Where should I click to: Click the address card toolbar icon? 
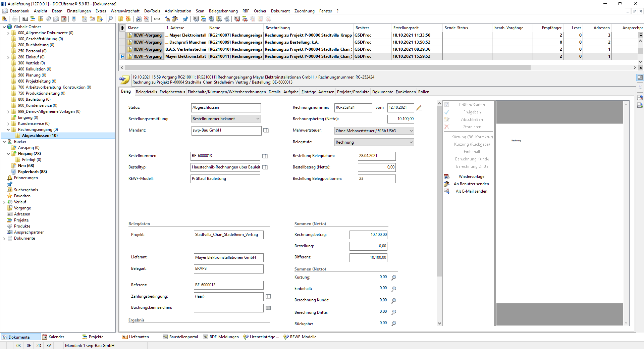pyautogui.click(x=25, y=19)
